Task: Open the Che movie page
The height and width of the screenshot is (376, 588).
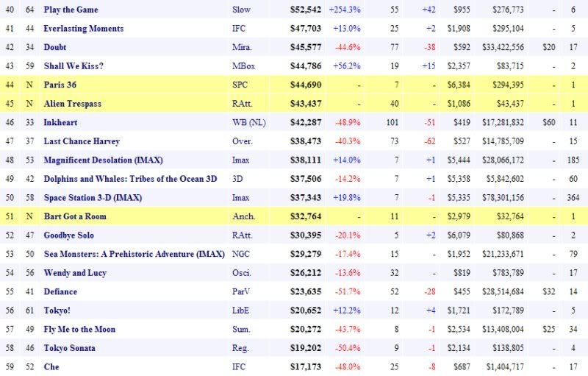Action: coord(51,366)
